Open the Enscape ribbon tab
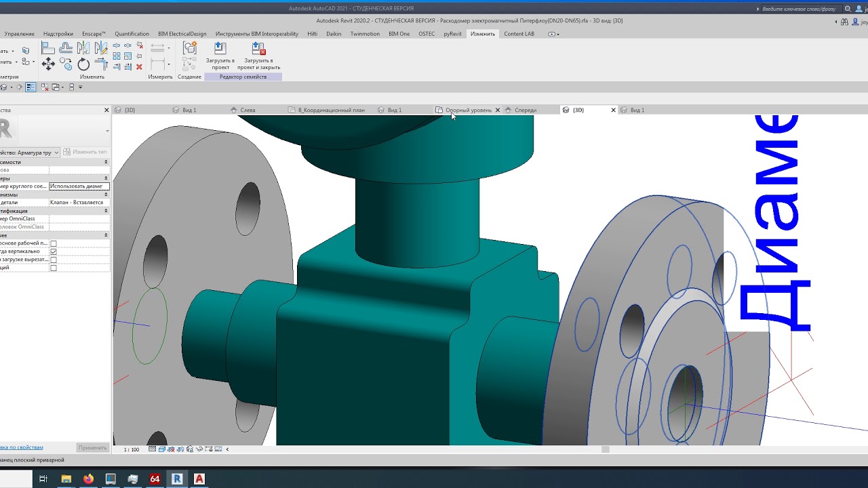Image resolution: width=868 pixels, height=488 pixels. coord(94,34)
